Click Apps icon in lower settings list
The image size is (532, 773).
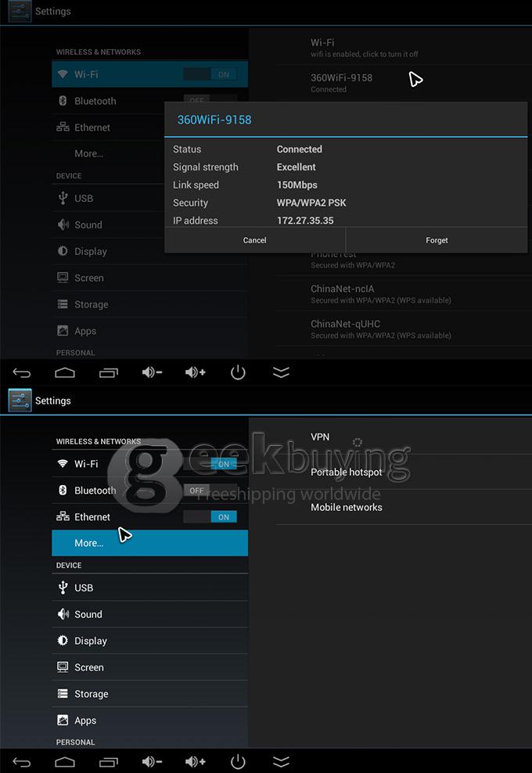63,721
